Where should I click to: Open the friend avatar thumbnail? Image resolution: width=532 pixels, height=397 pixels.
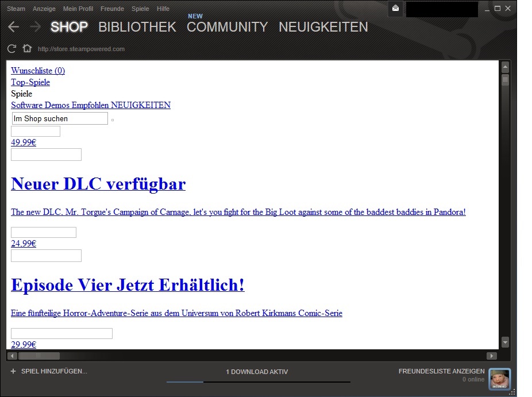(x=499, y=379)
